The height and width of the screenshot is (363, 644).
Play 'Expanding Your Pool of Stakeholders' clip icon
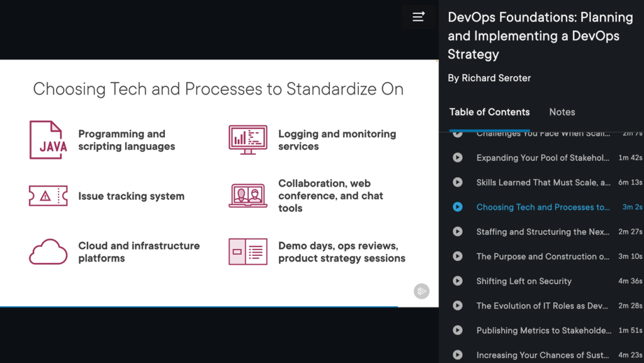pos(458,158)
